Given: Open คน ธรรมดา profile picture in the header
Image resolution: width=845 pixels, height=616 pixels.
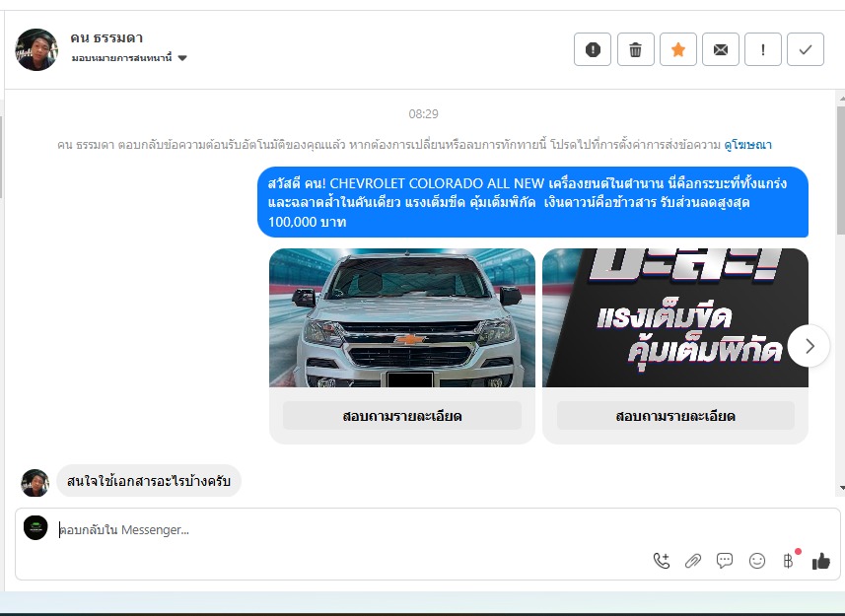Looking at the screenshot, I should [x=36, y=49].
